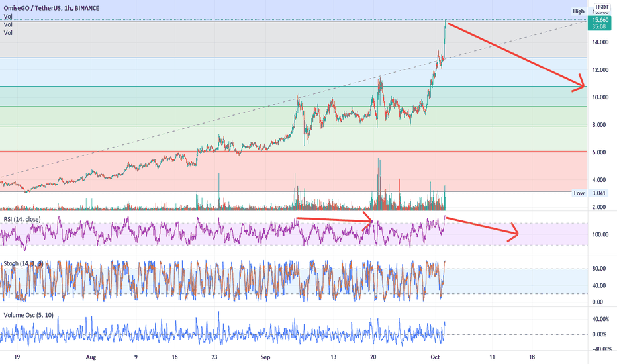Click the current price tag 15.660
617x364 pixels.
coord(600,20)
